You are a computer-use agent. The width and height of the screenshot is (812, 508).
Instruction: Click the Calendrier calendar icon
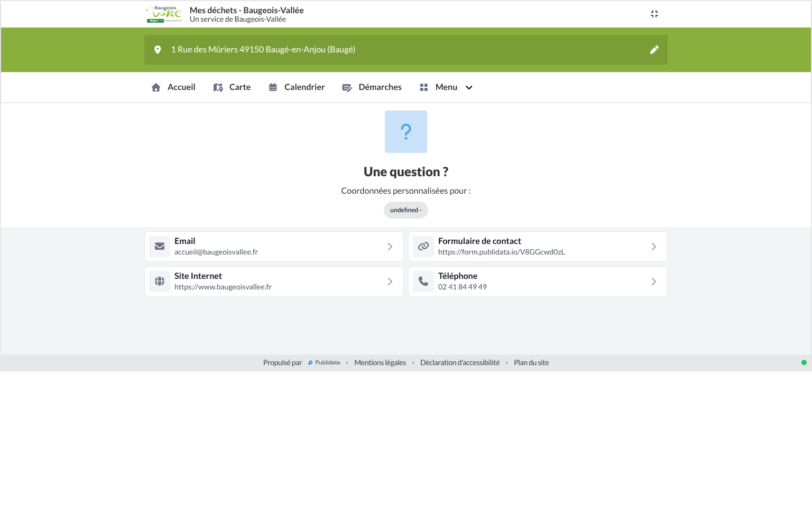273,87
